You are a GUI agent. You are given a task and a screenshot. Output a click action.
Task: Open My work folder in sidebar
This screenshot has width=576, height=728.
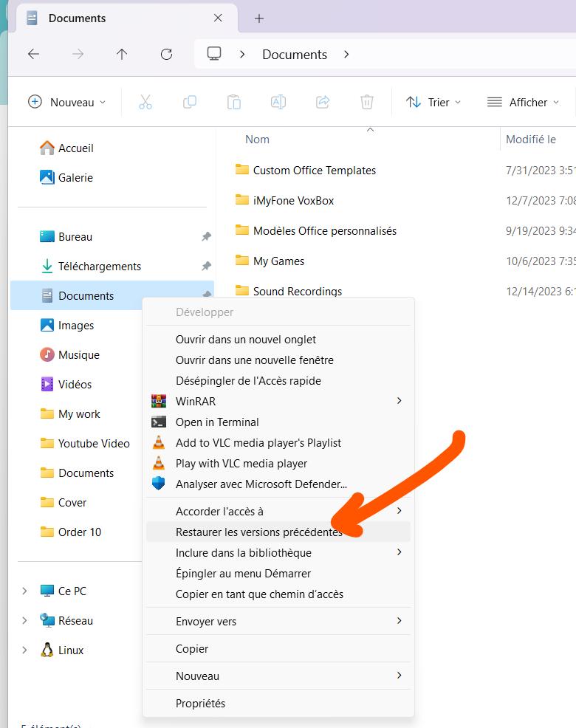(x=70, y=414)
